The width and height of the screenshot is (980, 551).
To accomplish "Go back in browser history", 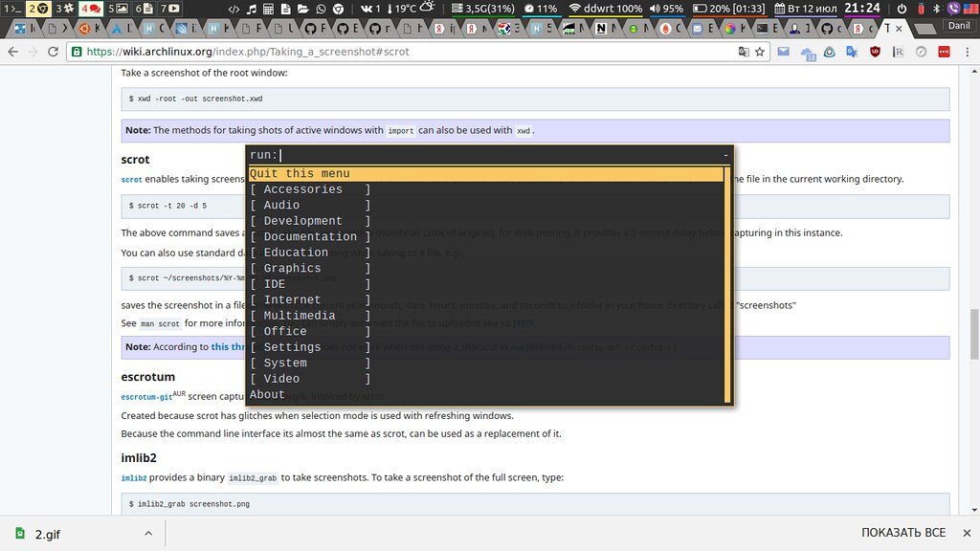I will click(12, 52).
